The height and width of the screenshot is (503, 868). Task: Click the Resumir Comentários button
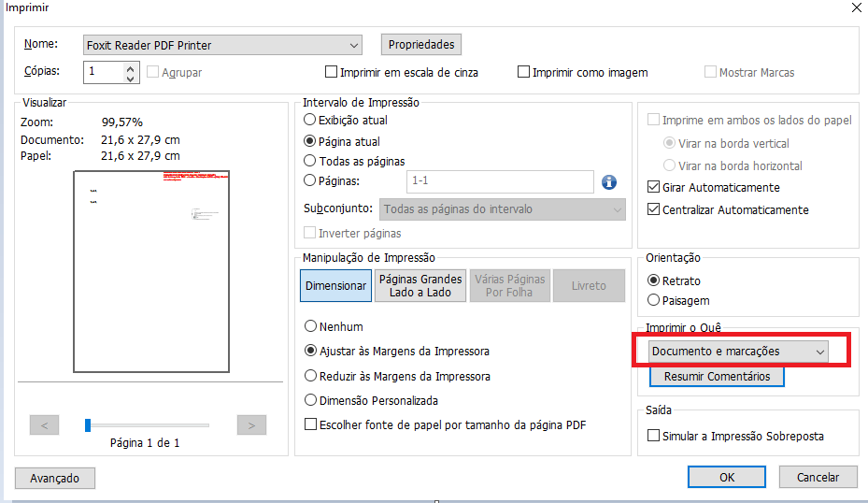click(x=717, y=377)
